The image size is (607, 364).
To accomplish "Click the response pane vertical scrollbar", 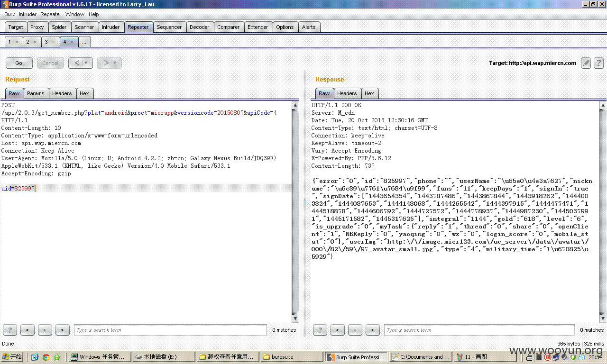I will (x=603, y=212).
